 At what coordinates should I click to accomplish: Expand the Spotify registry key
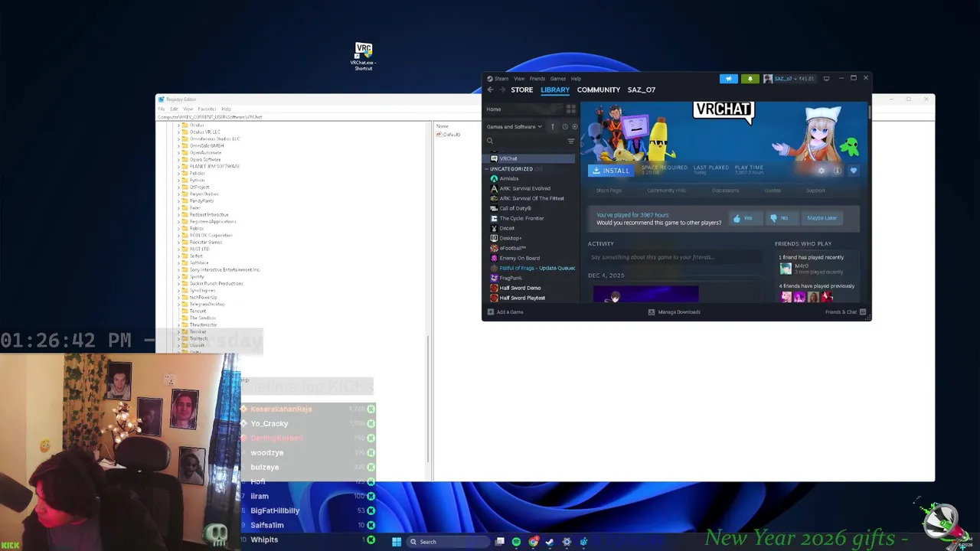click(179, 276)
